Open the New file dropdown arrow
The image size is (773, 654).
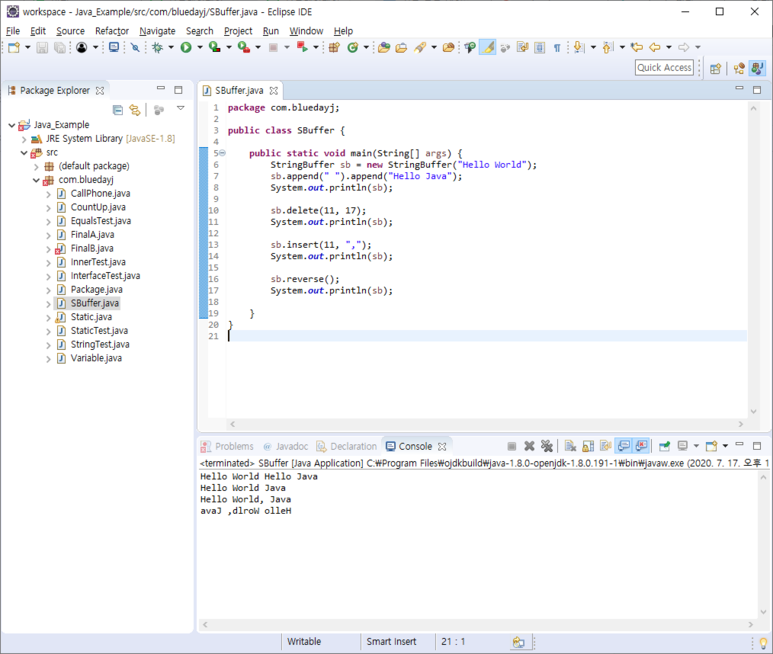28,47
